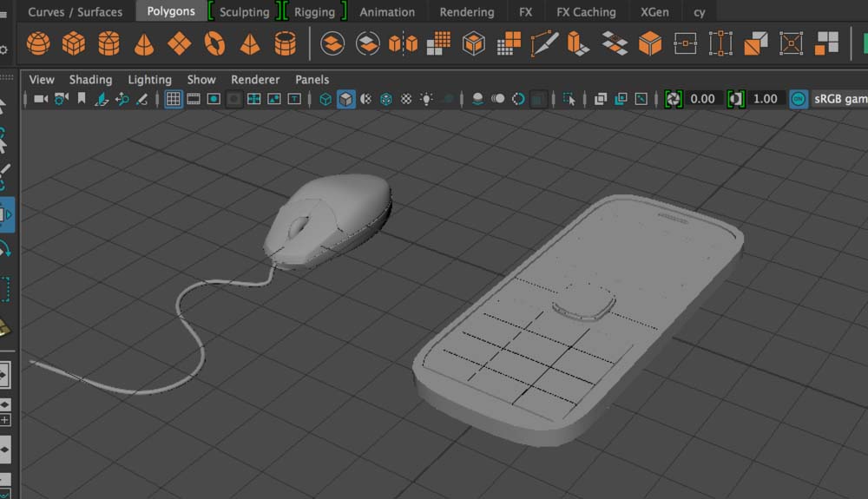Click the polygon pipe shelf icon
This screenshot has width=868, height=499.
(x=285, y=43)
